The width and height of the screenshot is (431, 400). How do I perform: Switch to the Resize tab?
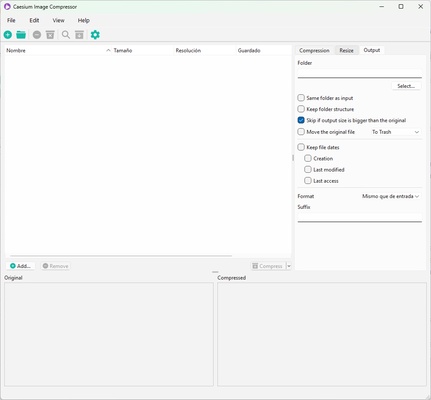(346, 50)
